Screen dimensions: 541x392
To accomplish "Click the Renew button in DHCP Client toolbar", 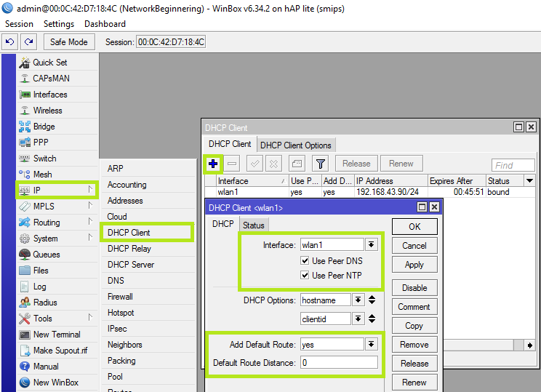I will point(401,164).
